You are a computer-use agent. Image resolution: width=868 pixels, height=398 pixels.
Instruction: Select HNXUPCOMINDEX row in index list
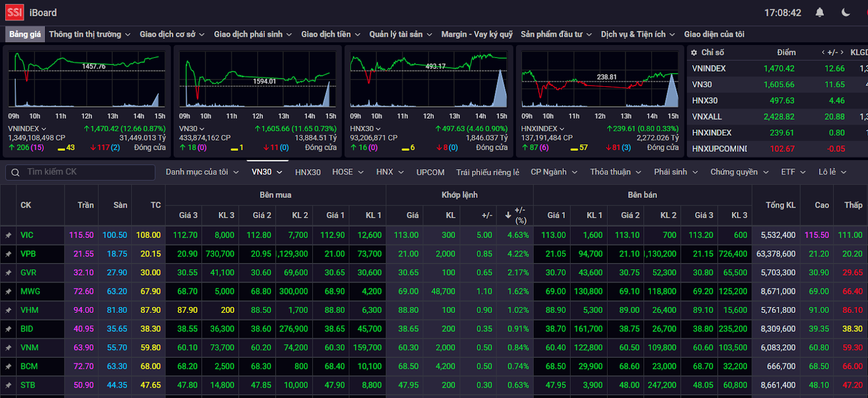(778, 149)
